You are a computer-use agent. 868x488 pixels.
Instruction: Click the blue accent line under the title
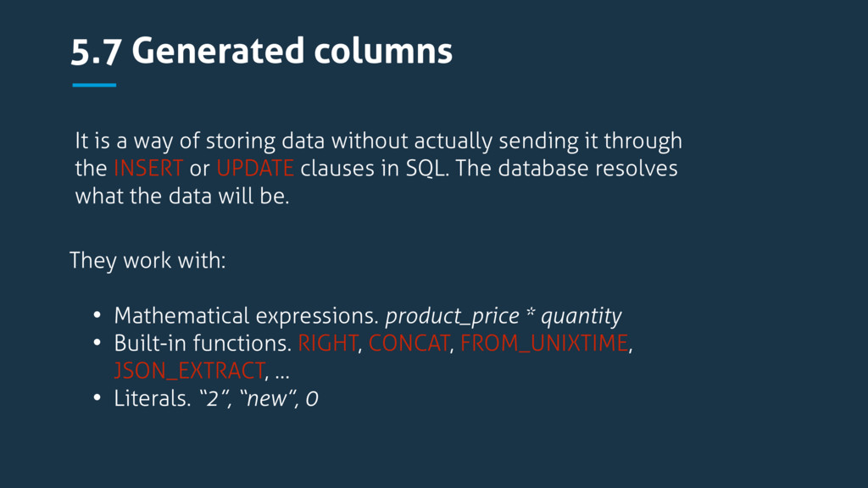click(x=93, y=85)
